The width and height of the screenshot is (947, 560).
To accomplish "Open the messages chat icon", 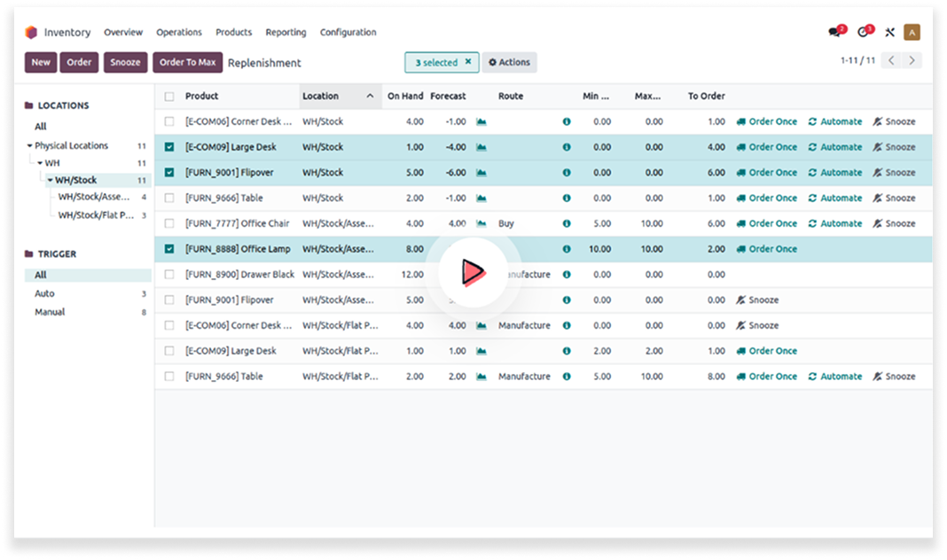I will (834, 33).
